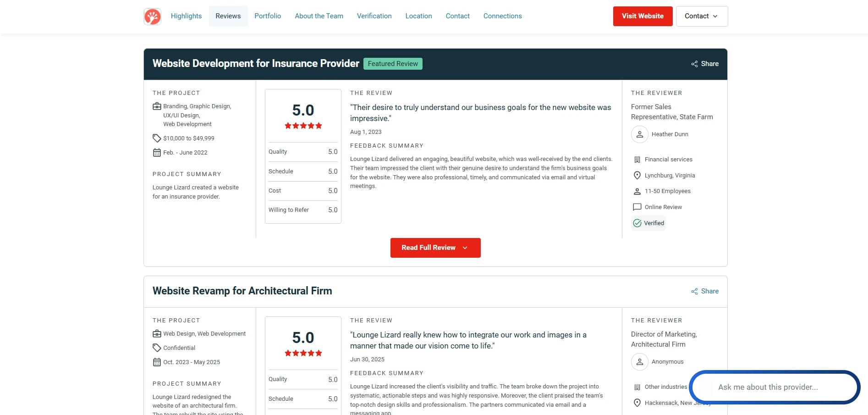Click calendar icon next to Oct. 2023 - May 2025
The width and height of the screenshot is (868, 415).
click(x=157, y=362)
